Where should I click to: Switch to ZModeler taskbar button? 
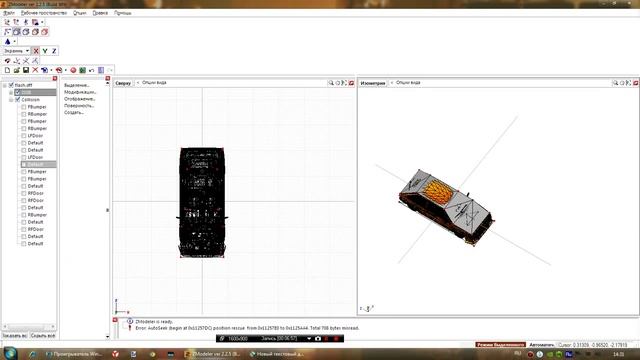coord(212,354)
